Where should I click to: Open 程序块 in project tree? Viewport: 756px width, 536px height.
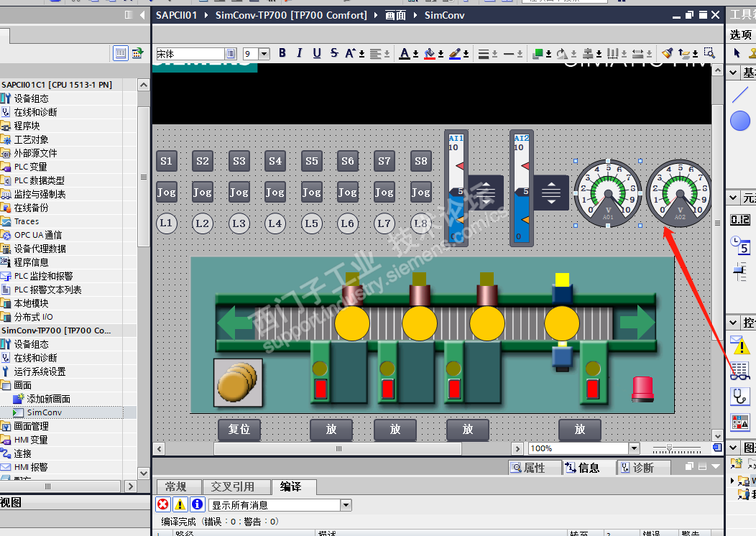pos(27,126)
